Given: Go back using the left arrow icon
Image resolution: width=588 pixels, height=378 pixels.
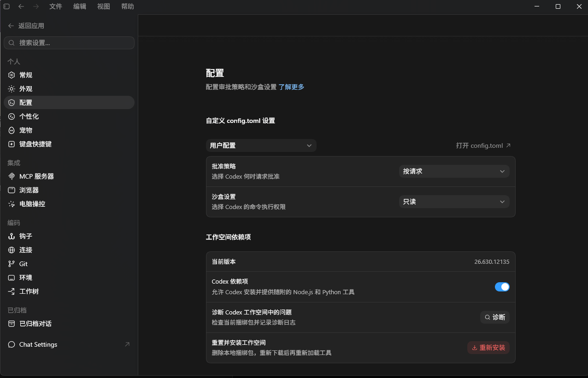Looking at the screenshot, I should pyautogui.click(x=21, y=6).
